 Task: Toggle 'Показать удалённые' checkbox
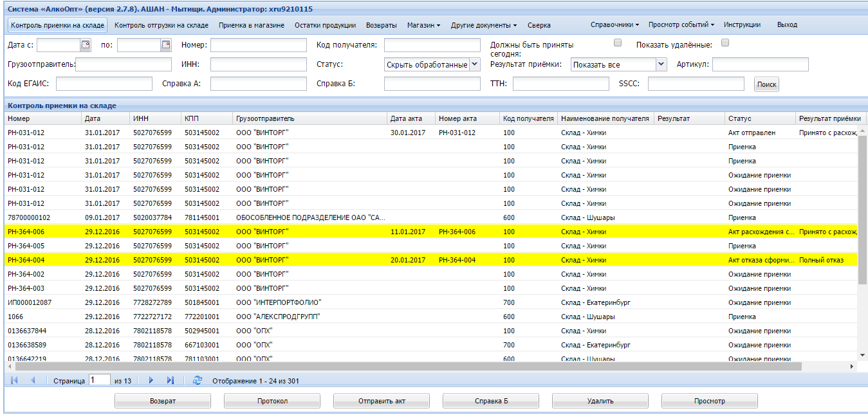725,43
